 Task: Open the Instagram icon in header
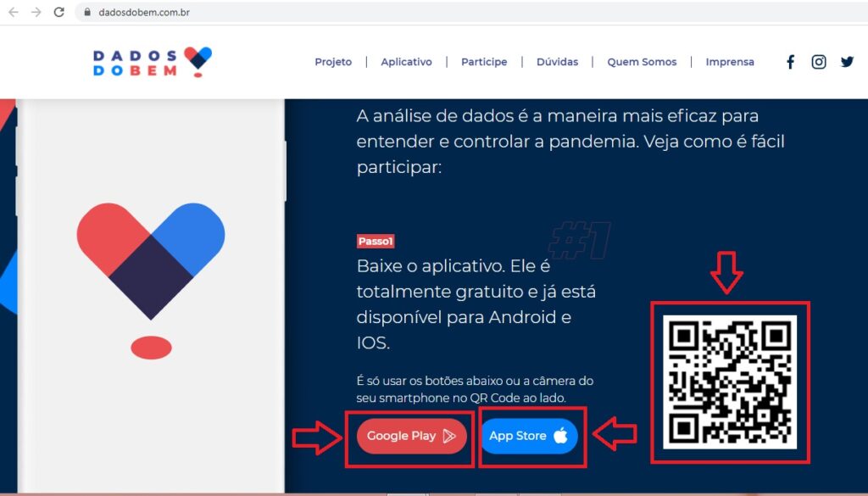[x=819, y=62]
